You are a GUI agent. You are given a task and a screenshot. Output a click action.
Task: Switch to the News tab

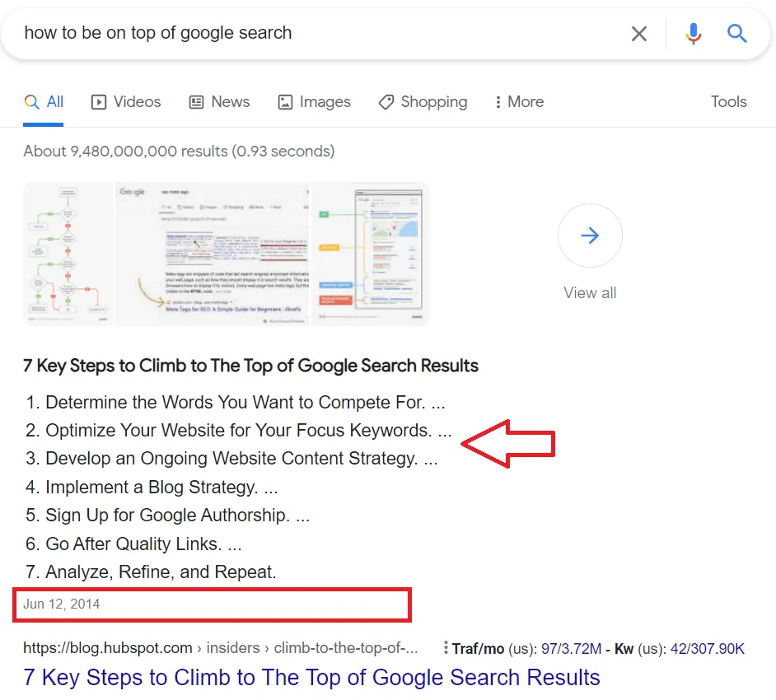(x=219, y=102)
